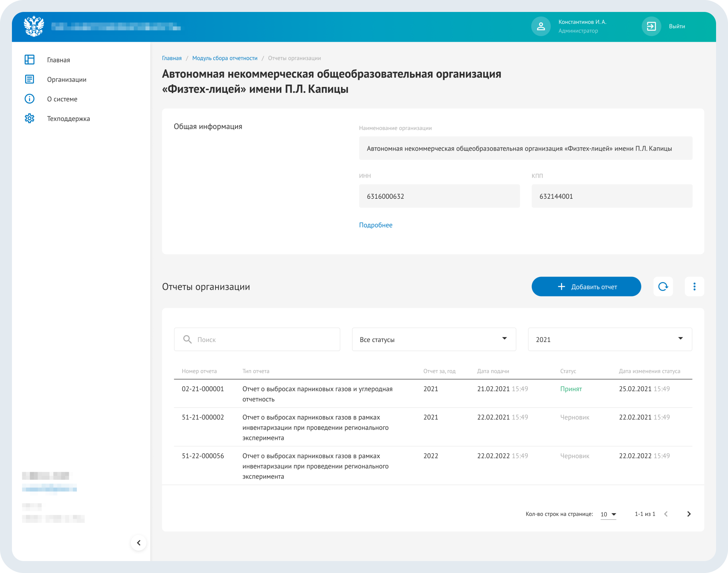Viewport: 728px width, 573px height.
Task: Change the rows-per-page value of 10
Action: pos(608,514)
